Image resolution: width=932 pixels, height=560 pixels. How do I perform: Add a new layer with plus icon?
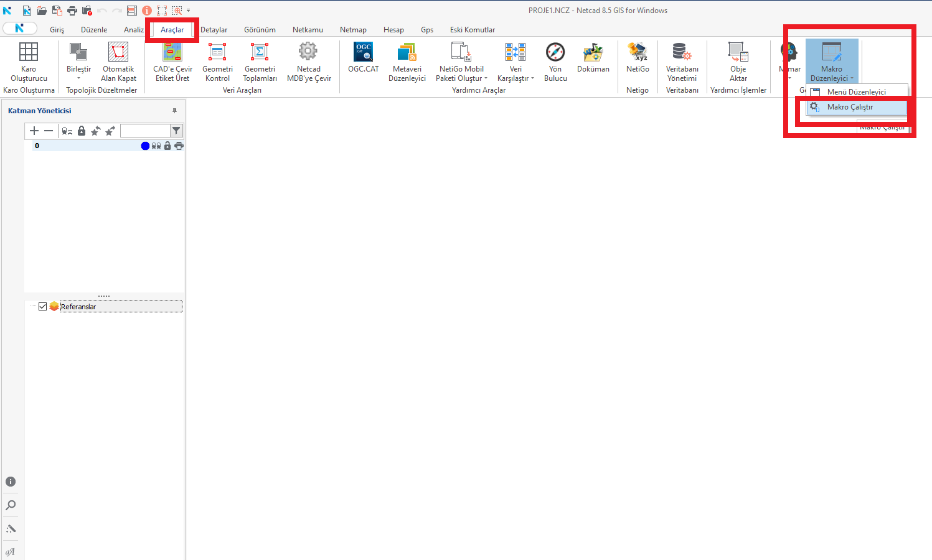pos(34,131)
